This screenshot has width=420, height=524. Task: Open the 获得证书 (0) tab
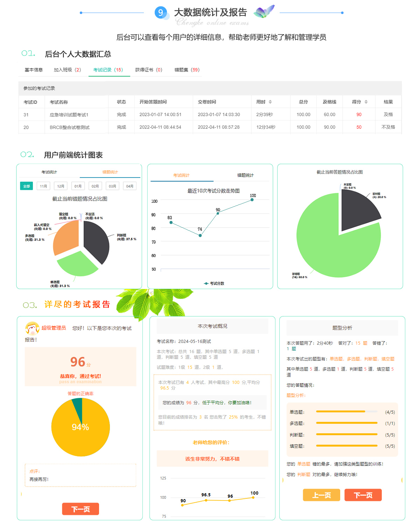148,70
